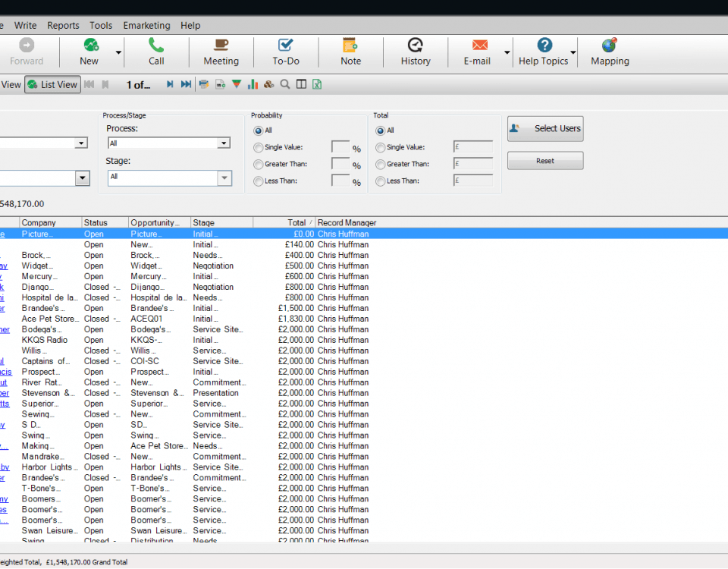
Task: Open the History toolbar icon
Action: pos(415,45)
